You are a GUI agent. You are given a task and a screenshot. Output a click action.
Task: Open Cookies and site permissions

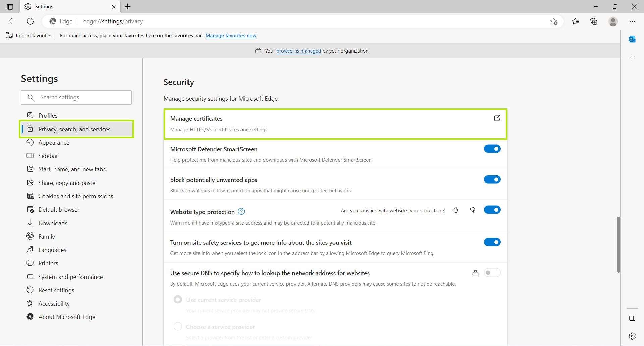tap(76, 196)
